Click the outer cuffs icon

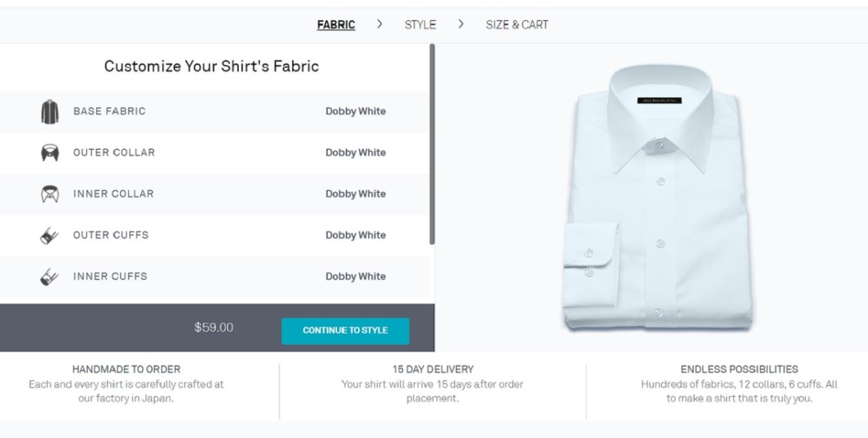tap(49, 236)
